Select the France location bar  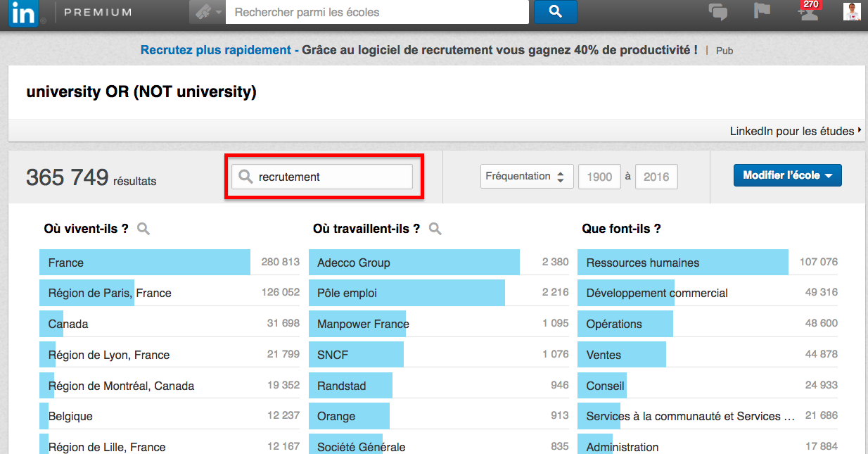tap(145, 263)
